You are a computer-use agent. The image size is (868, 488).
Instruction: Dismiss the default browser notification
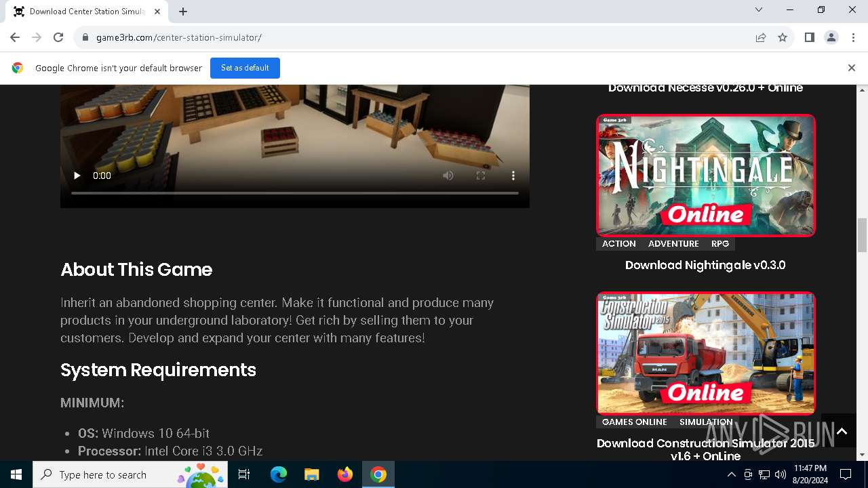tap(852, 68)
